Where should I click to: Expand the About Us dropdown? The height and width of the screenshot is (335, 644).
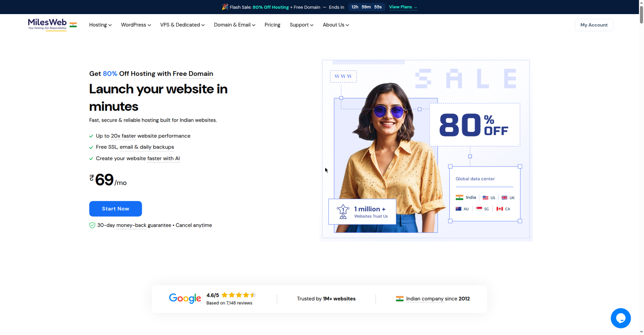click(x=336, y=25)
